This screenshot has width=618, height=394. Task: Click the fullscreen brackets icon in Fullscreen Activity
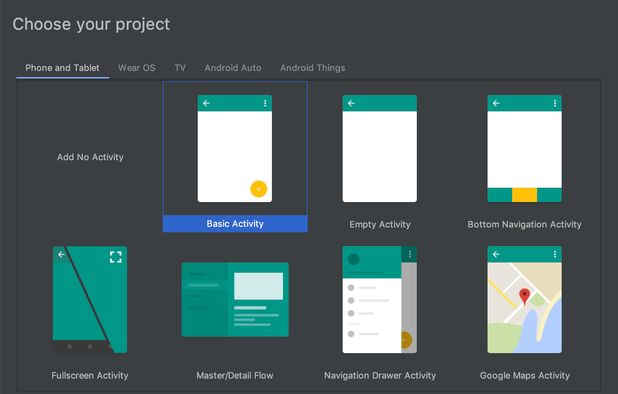115,257
